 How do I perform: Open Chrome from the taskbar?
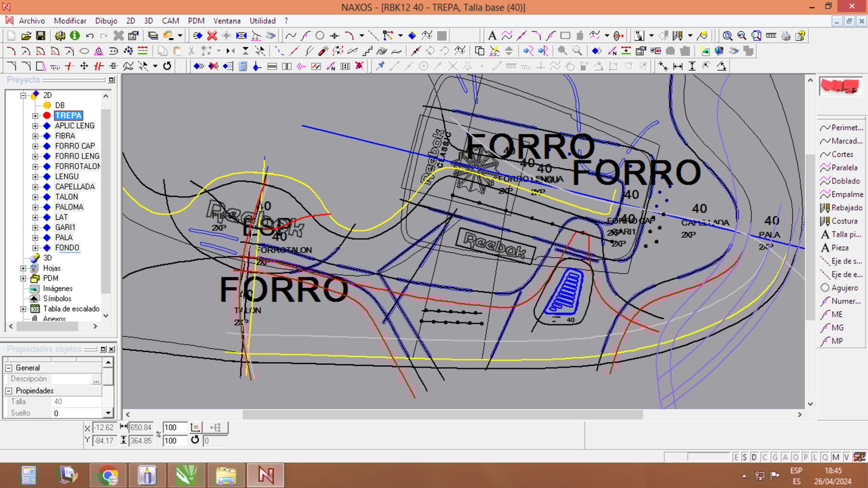[108, 476]
